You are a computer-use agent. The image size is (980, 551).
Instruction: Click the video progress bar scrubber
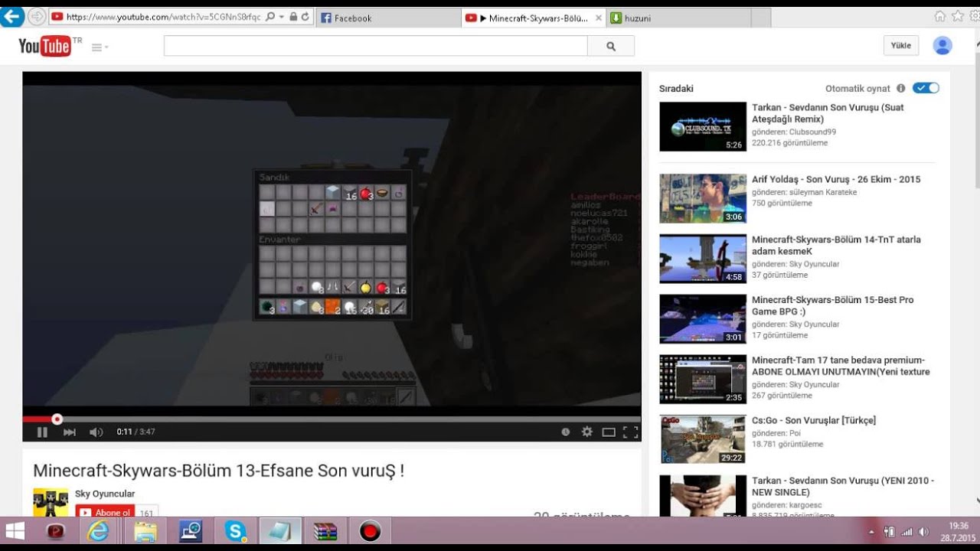point(57,419)
